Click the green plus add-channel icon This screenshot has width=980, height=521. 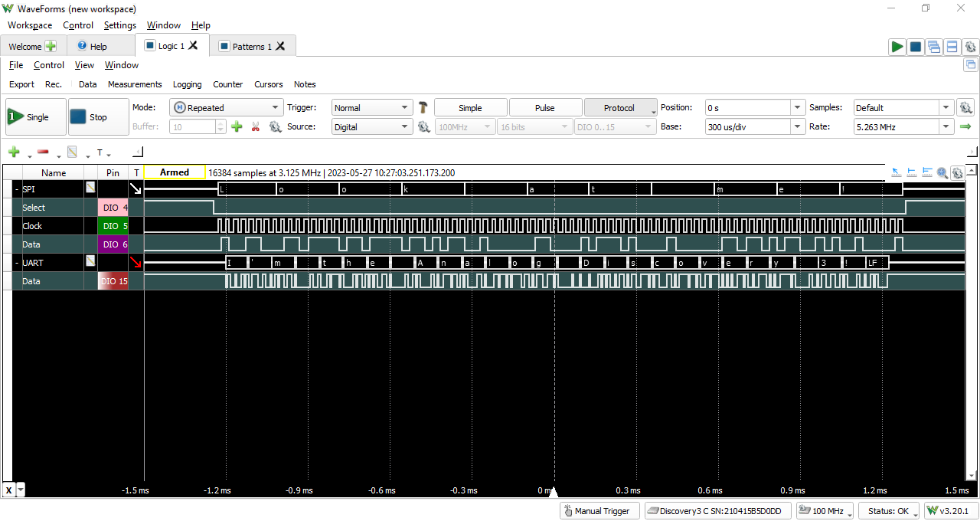coord(14,152)
